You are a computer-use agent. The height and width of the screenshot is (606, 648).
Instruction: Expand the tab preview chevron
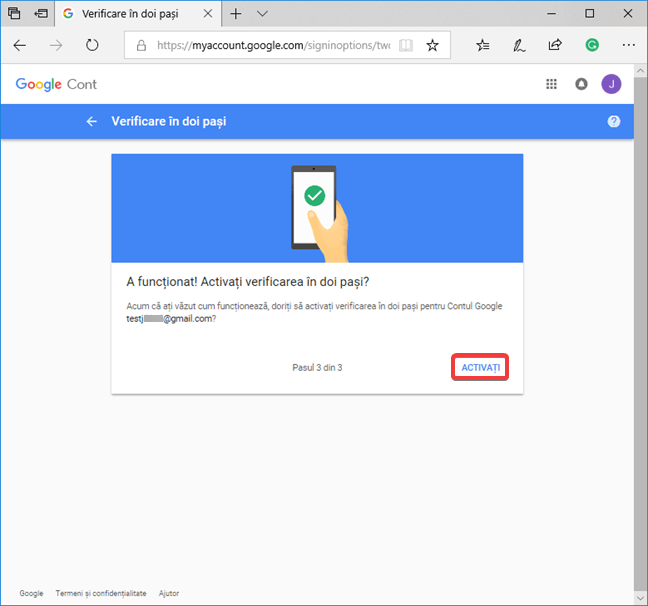pyautogui.click(x=262, y=14)
